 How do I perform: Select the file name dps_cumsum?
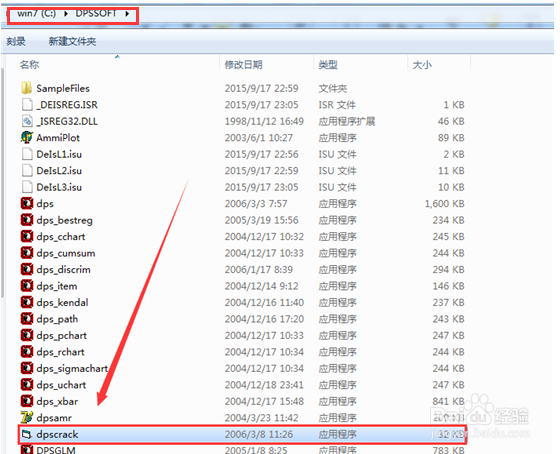(66, 253)
